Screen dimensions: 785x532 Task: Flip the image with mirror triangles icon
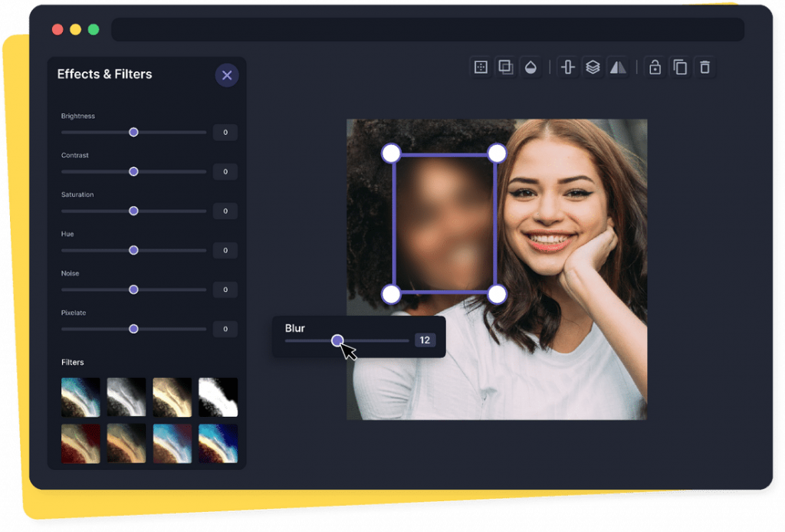618,67
